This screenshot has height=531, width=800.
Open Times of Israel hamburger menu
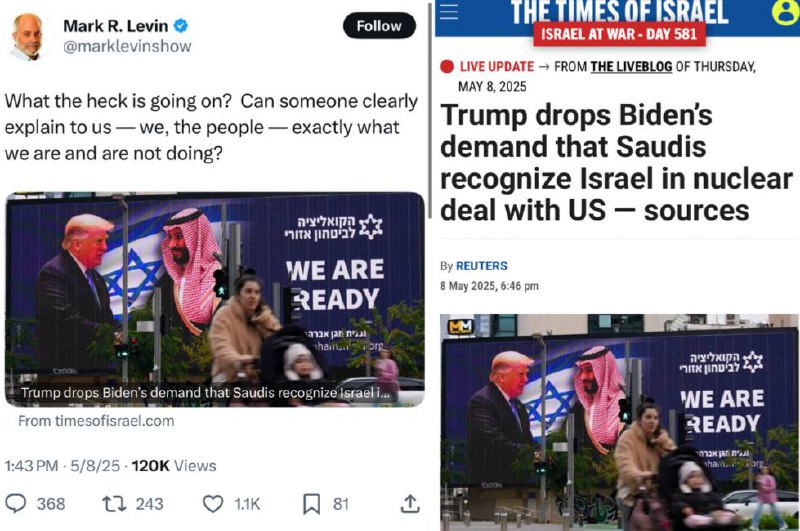[449, 11]
